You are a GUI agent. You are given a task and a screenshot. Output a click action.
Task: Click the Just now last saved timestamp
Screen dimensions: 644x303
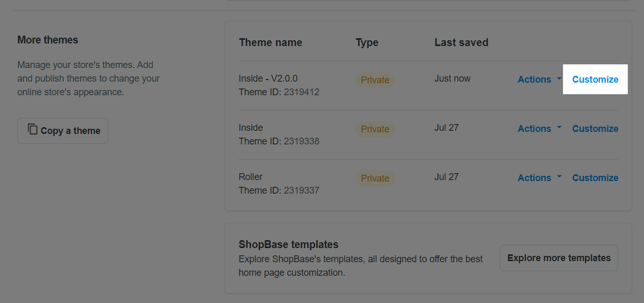pyautogui.click(x=452, y=78)
